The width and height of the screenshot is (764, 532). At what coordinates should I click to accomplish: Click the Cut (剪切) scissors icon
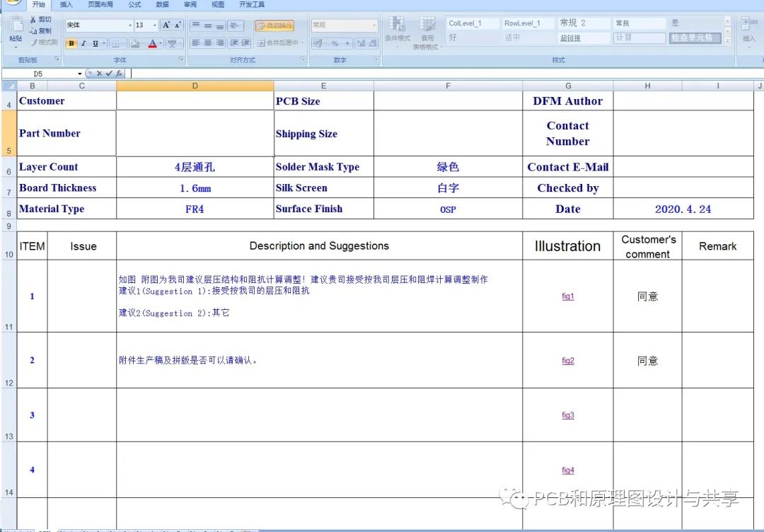33,20
